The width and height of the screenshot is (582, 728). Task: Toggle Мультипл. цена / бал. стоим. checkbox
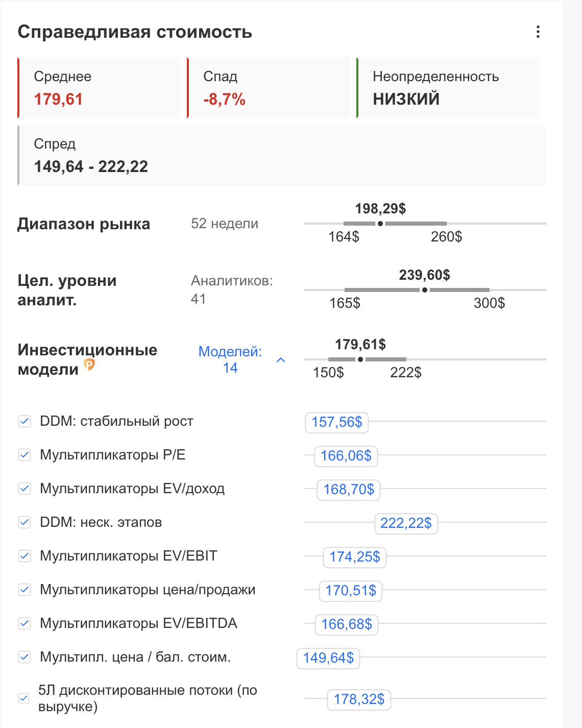click(25, 657)
